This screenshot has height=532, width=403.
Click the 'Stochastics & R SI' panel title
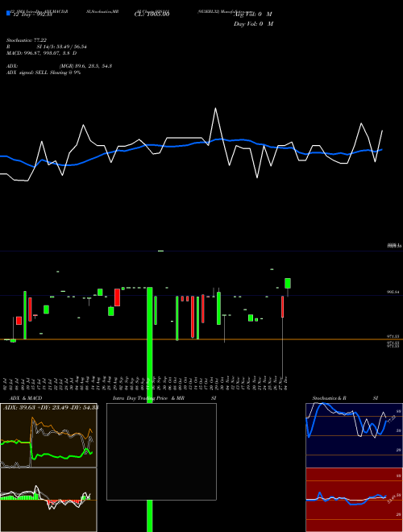coord(345,398)
